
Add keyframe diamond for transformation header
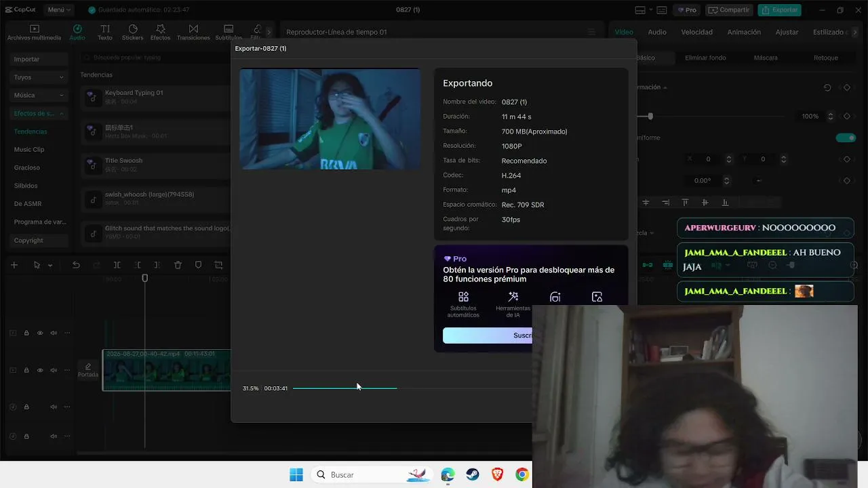click(x=847, y=87)
